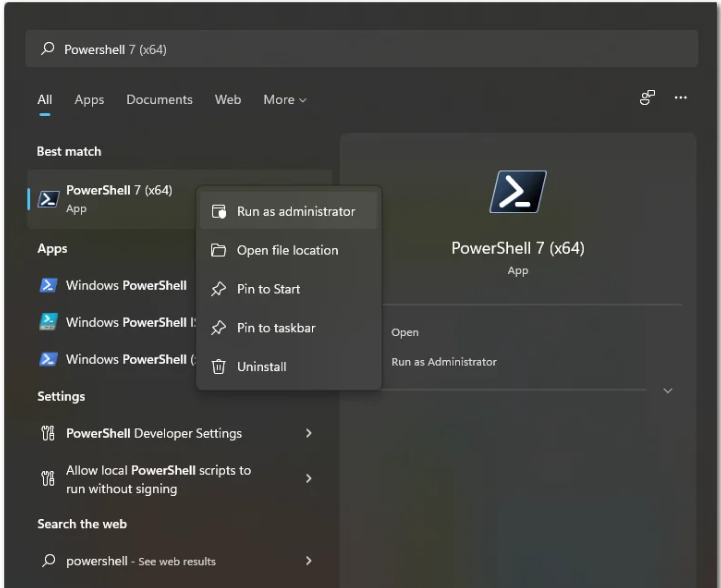Image resolution: width=721 pixels, height=588 pixels.
Task: Open Allow local PowerShell scripts setting
Action: (160, 479)
